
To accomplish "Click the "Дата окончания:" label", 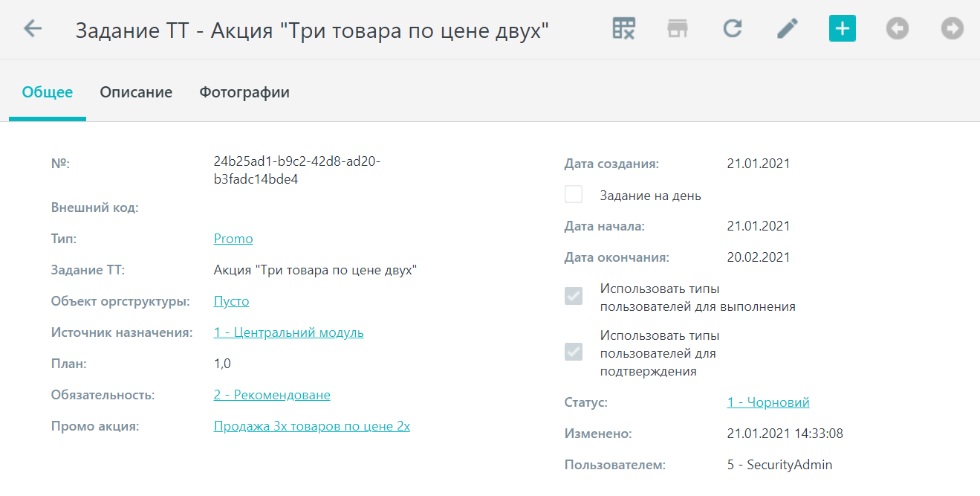I will (x=617, y=257).
